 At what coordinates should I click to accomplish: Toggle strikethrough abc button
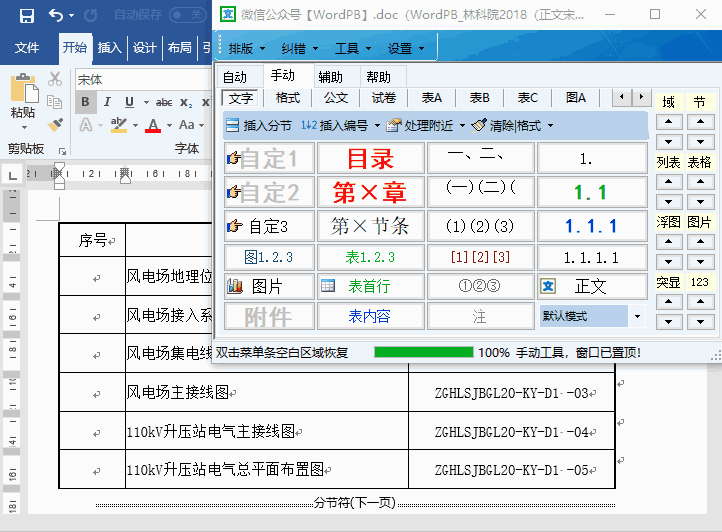[164, 102]
